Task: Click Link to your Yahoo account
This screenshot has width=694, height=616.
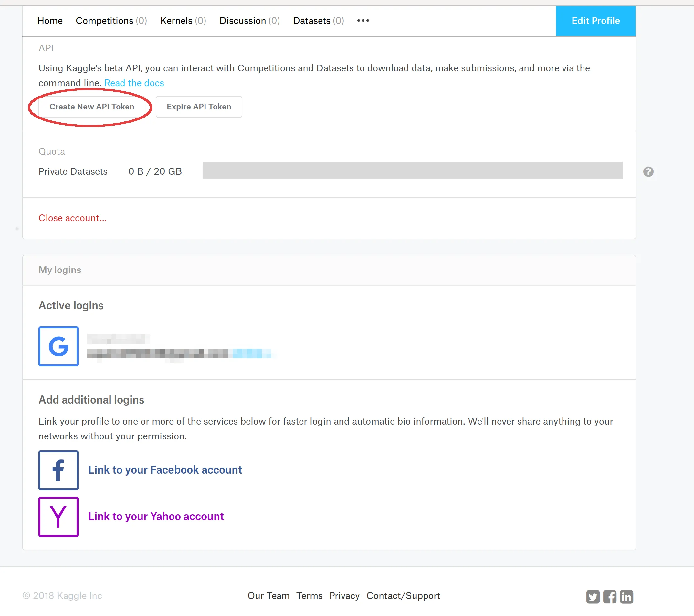Action: pyautogui.click(x=156, y=516)
